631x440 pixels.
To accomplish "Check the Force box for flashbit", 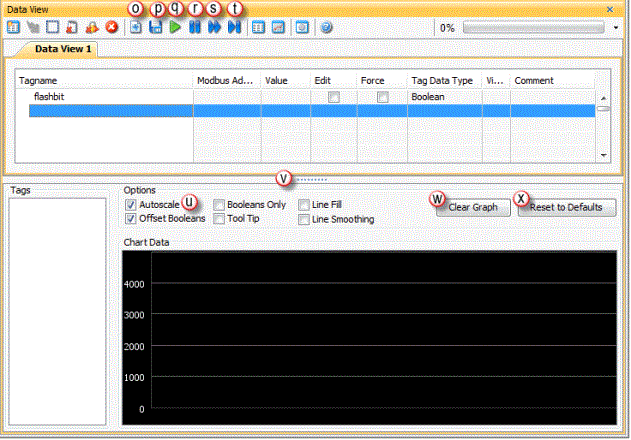I will click(x=382, y=97).
